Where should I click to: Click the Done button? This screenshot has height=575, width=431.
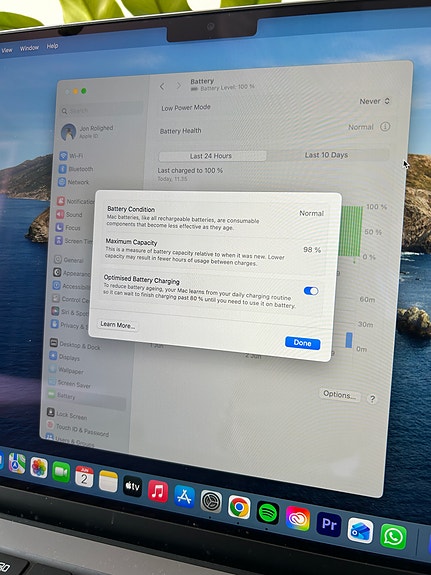(303, 343)
